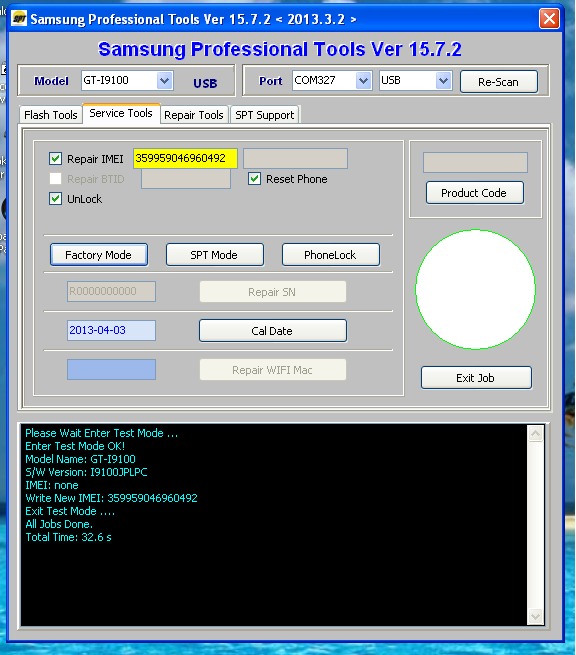
Task: Click the Repair BTID input field
Action: (186, 179)
